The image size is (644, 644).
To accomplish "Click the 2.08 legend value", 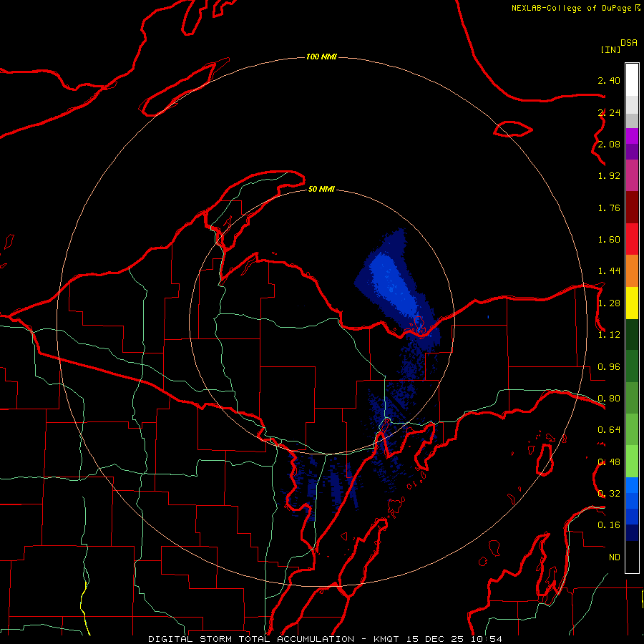I will click(609, 144).
